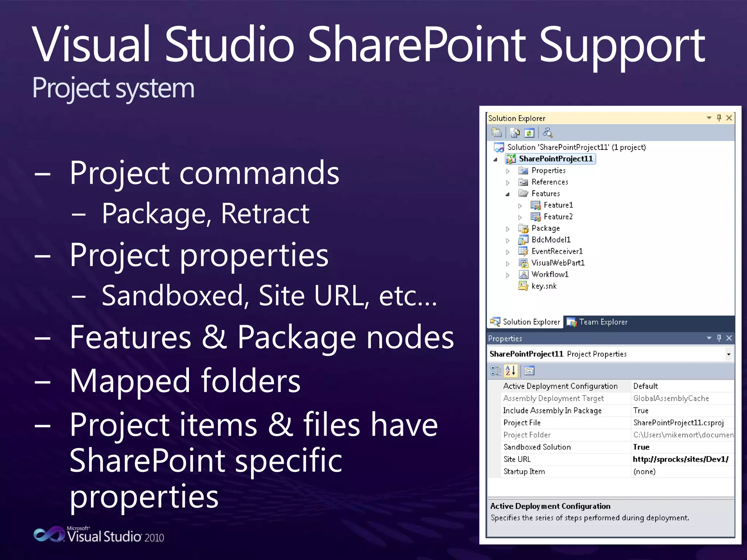Click the View Class Diagram toolbar icon
Screen dimensions: 747x560
click(547, 133)
